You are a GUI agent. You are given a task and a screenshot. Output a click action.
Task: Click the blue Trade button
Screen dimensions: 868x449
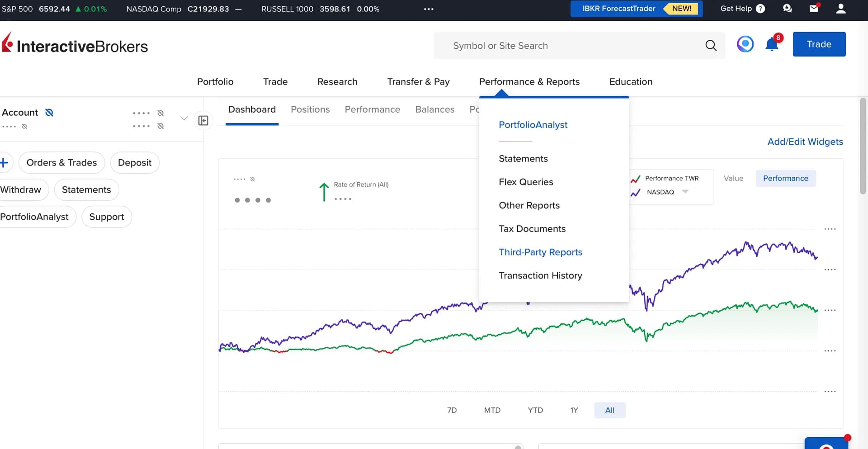(819, 44)
